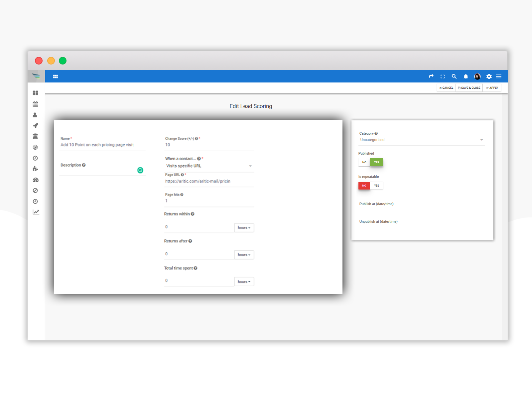This screenshot has width=532, height=399.
Task: Click the Apply button
Action: [x=492, y=88]
